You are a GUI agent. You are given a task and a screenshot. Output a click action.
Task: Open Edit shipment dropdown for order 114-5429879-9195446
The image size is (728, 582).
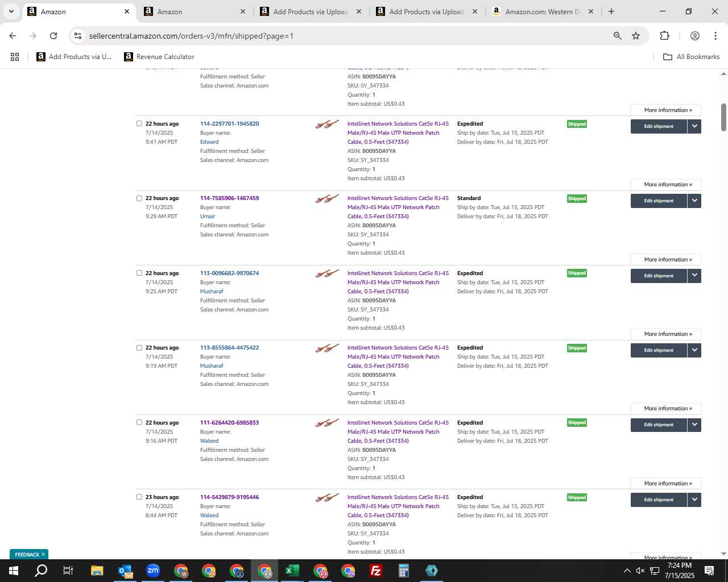(694, 500)
